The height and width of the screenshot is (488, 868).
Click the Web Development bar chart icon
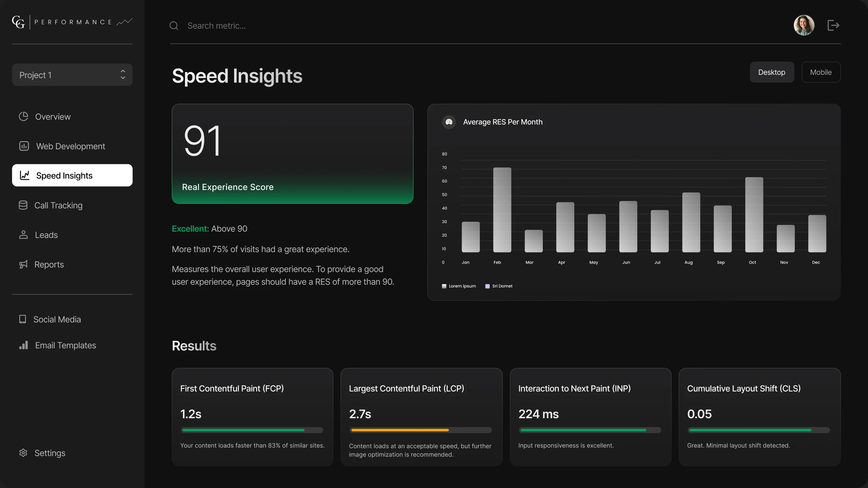[24, 146]
